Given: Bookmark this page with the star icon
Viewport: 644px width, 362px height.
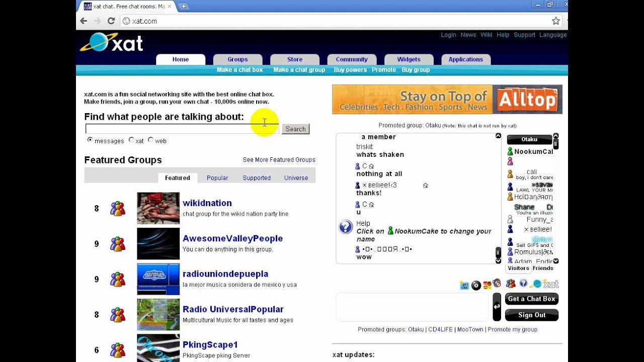Looking at the screenshot, I should point(555,21).
